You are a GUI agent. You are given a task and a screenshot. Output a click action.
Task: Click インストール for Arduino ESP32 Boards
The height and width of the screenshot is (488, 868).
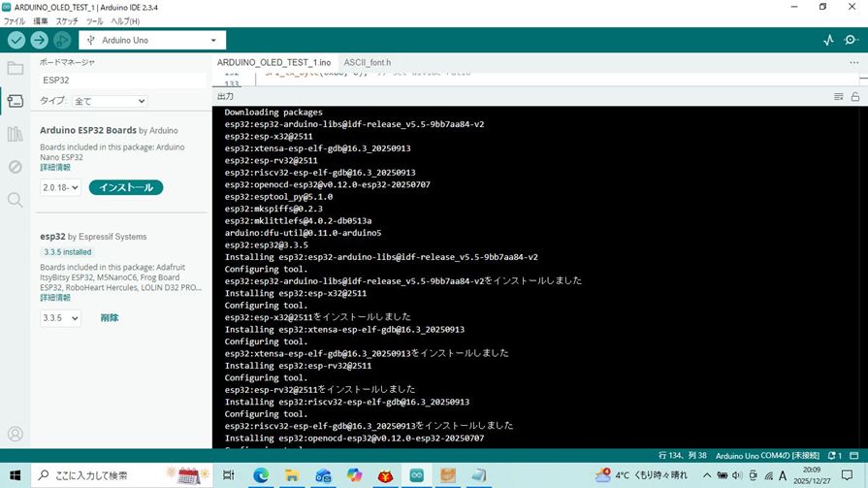tap(126, 187)
